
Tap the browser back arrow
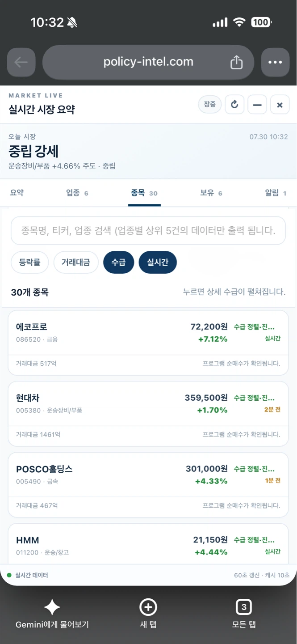(x=21, y=62)
